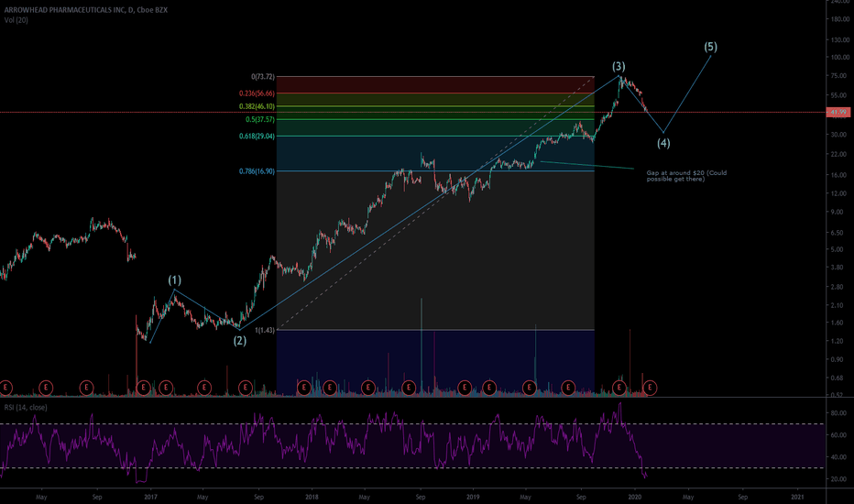
Task: Click the Vol (20) indicator label
Action: 16,20
